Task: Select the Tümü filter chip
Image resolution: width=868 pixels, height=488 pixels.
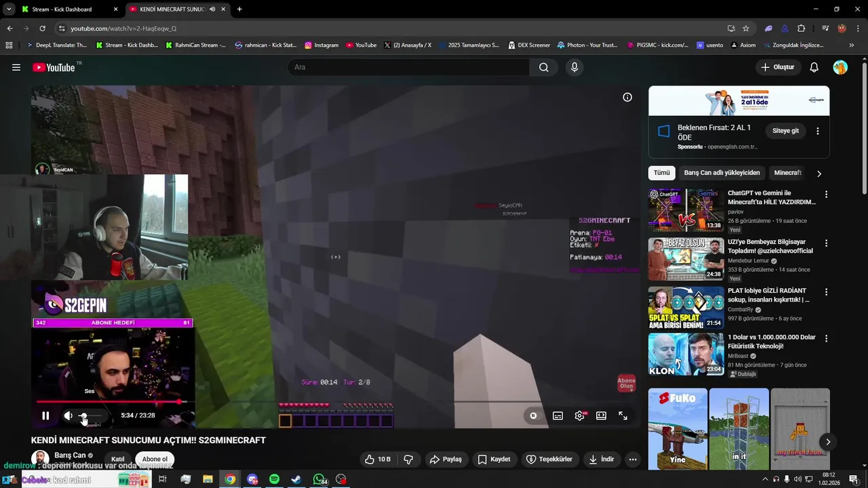Action: [661, 173]
